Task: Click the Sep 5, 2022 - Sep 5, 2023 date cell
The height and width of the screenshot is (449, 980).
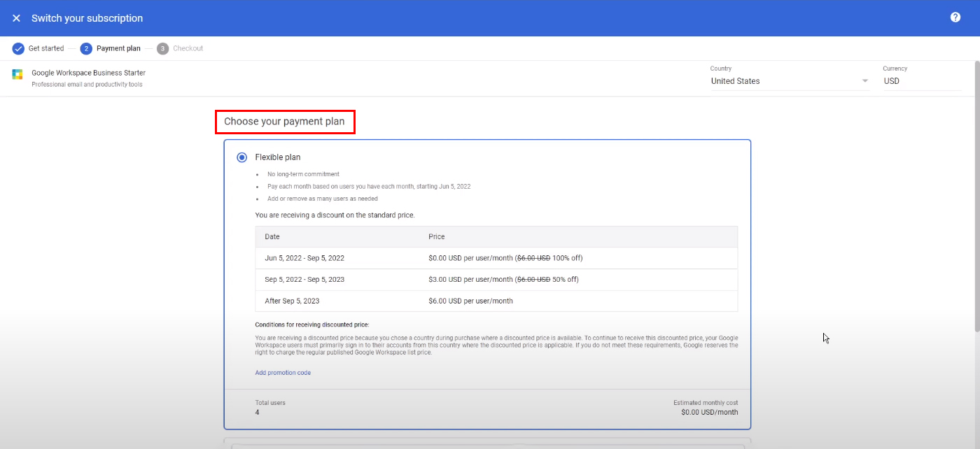Action: click(x=304, y=280)
